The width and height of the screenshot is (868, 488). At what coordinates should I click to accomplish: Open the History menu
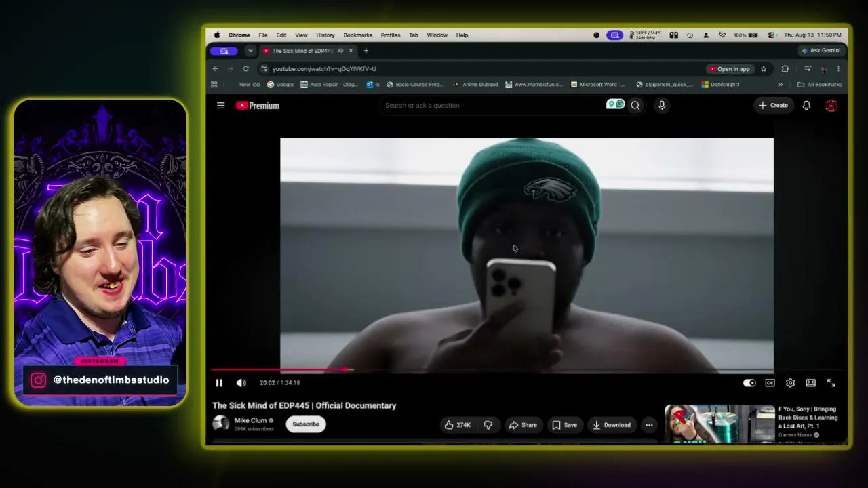point(325,35)
